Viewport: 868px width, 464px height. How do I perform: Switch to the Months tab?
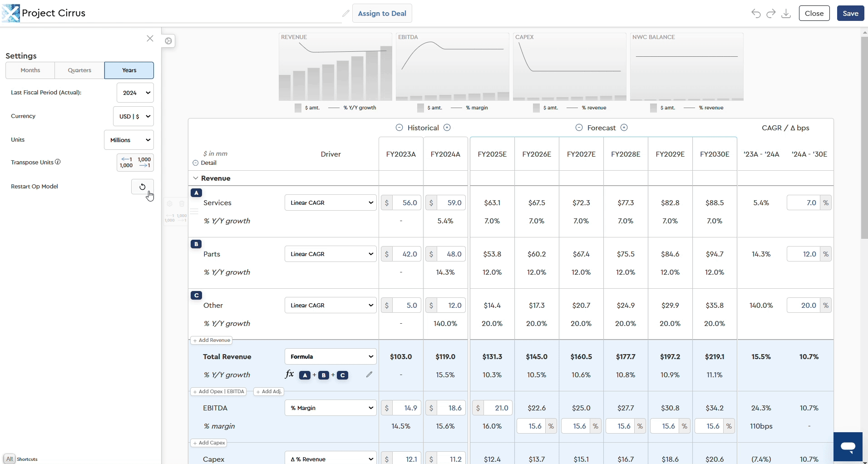pyautogui.click(x=30, y=70)
